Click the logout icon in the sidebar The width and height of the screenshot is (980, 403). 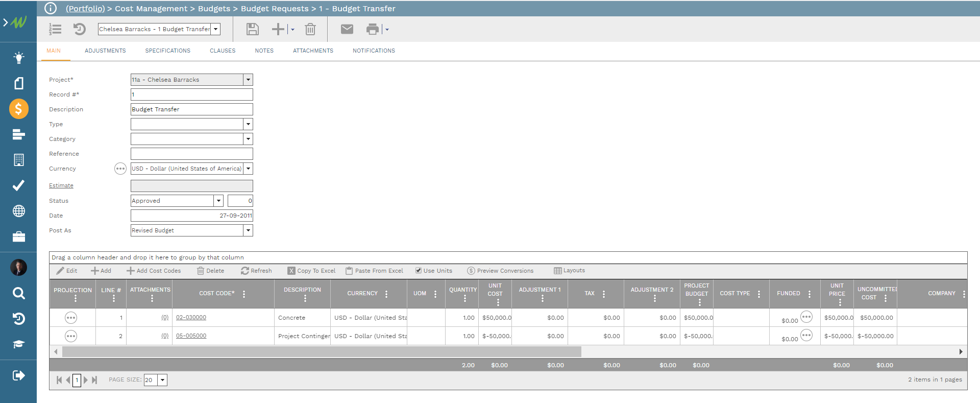(x=18, y=375)
